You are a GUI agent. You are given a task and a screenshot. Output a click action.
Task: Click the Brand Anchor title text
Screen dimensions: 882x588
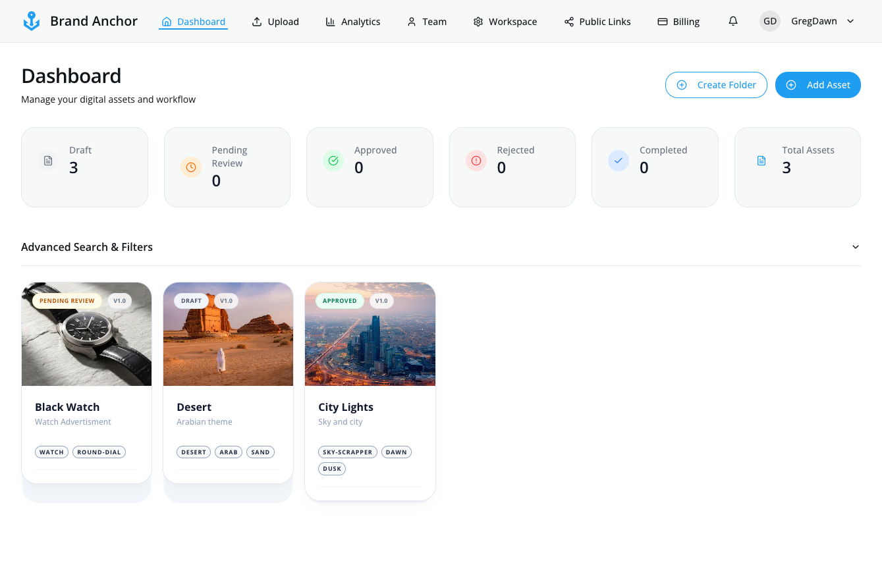94,21
